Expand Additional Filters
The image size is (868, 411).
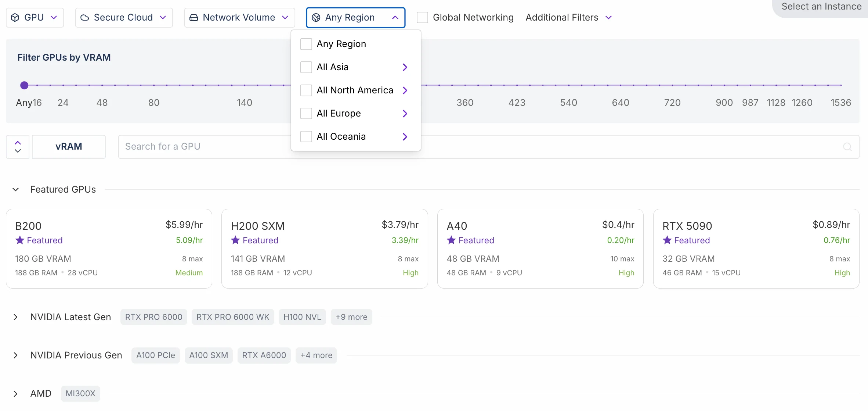[x=569, y=18]
